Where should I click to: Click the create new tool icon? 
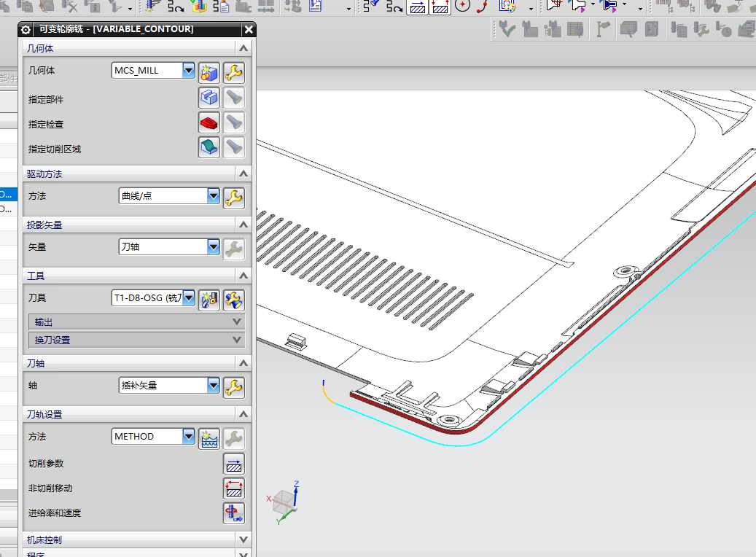(x=209, y=298)
